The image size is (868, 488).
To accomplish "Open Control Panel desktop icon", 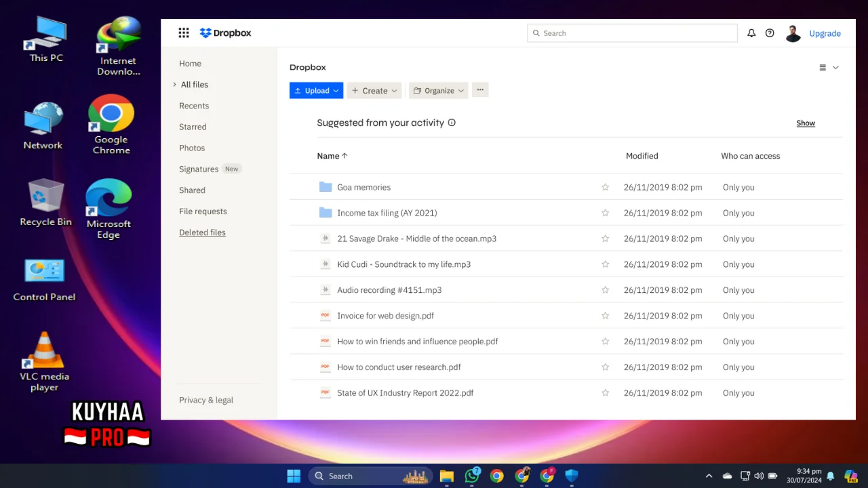I will tap(44, 280).
